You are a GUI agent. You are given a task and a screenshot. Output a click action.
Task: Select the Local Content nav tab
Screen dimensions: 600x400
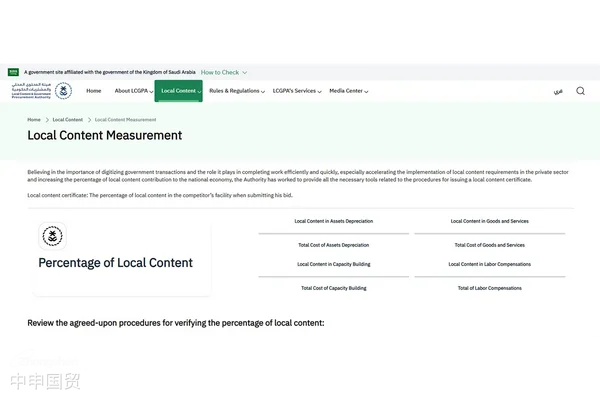[181, 91]
